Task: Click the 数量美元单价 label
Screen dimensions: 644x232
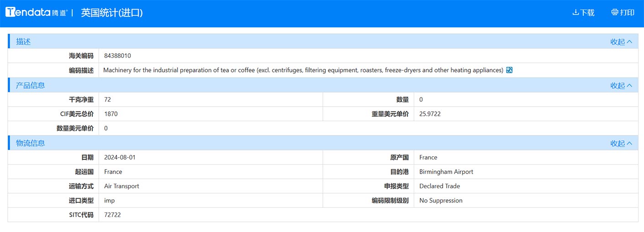Action: click(75, 129)
